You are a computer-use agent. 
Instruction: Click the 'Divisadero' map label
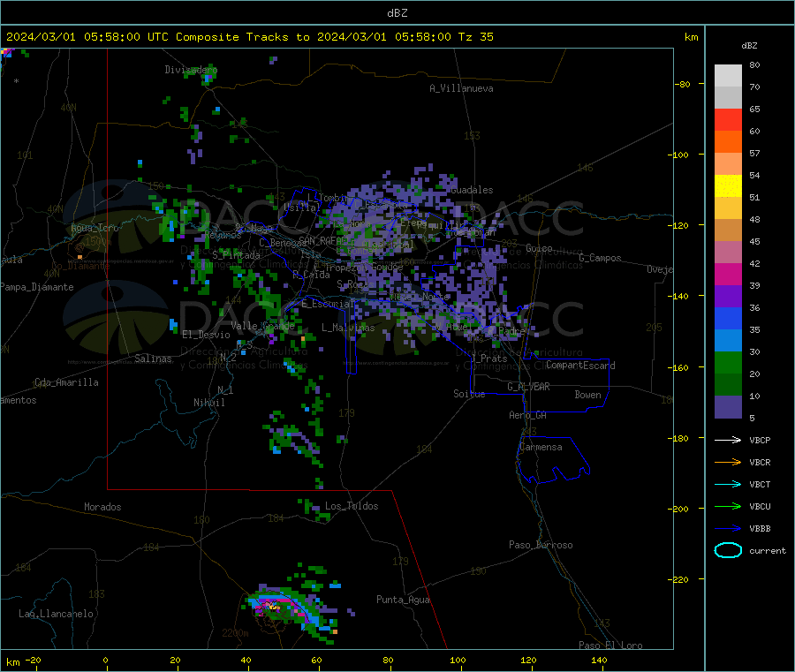click(191, 70)
